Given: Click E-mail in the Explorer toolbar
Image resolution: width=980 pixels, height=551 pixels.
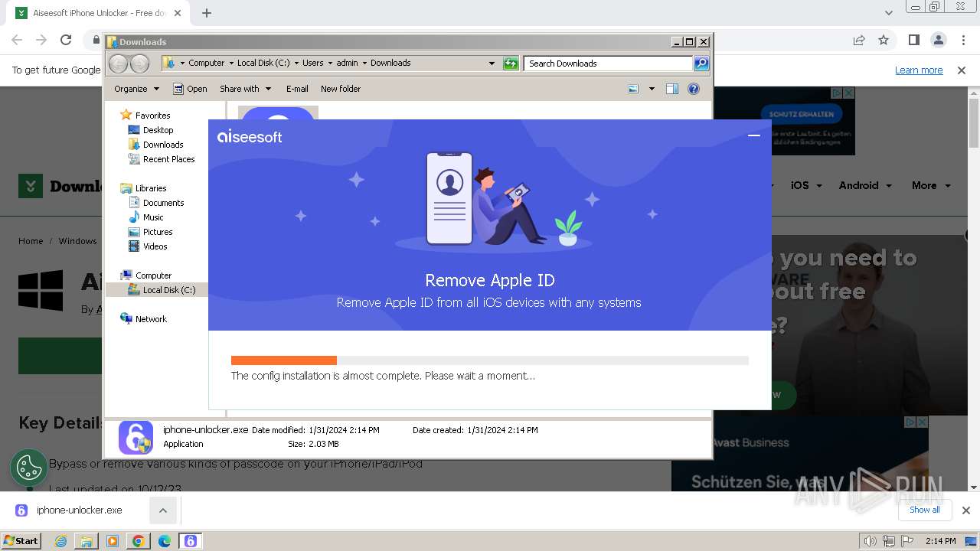Looking at the screenshot, I should (x=297, y=89).
